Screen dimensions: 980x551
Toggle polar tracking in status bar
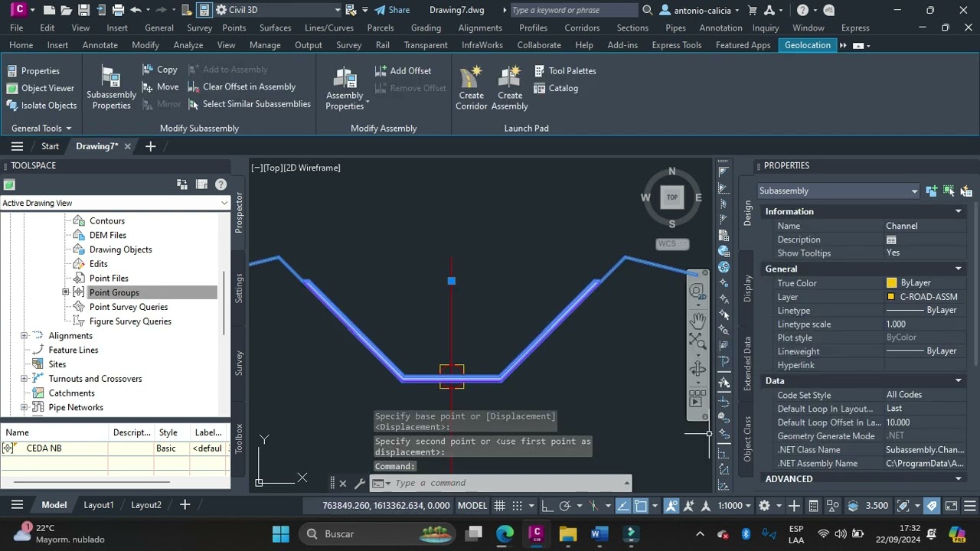pos(565,506)
